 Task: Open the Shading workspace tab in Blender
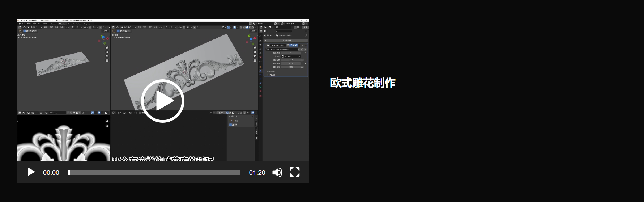[x=62, y=24]
